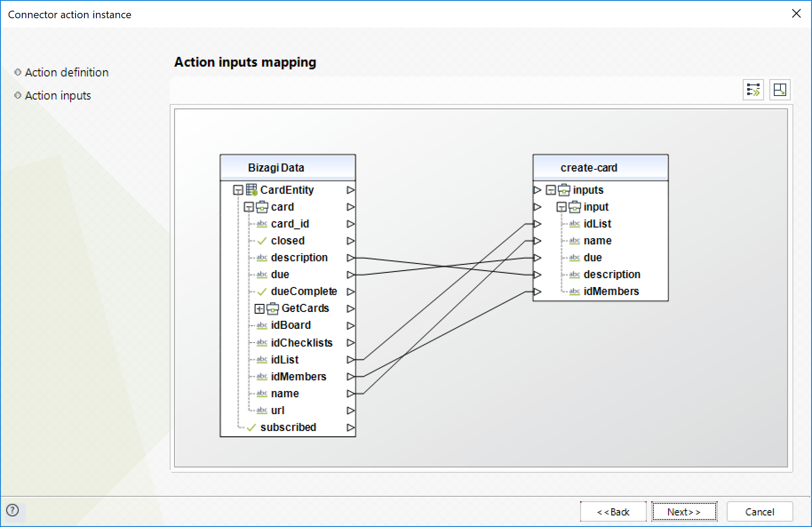Click the input arrow of create-card inputs
Image resolution: width=812 pixels, height=527 pixels.
pos(537,190)
